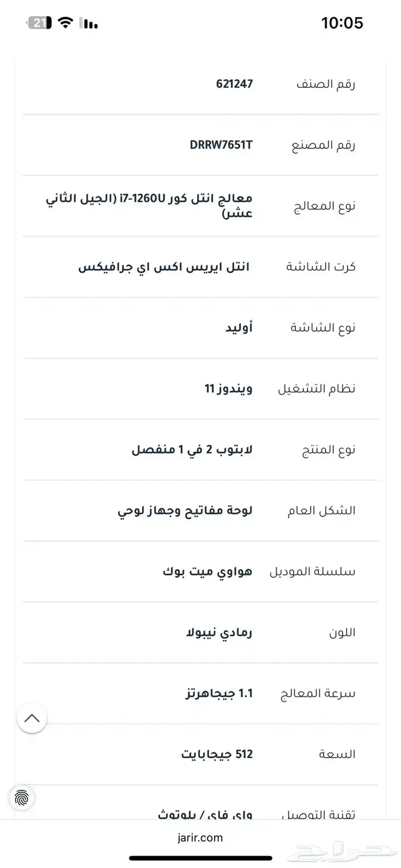Screen dimensions: 401x868
Task: Select the manufacturer number DRRW7651T
Action: click(x=221, y=144)
